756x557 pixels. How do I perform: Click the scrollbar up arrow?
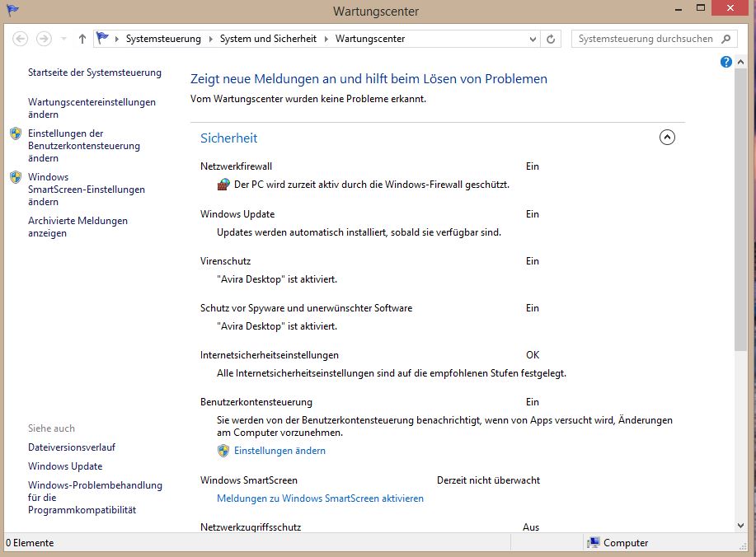tap(740, 62)
